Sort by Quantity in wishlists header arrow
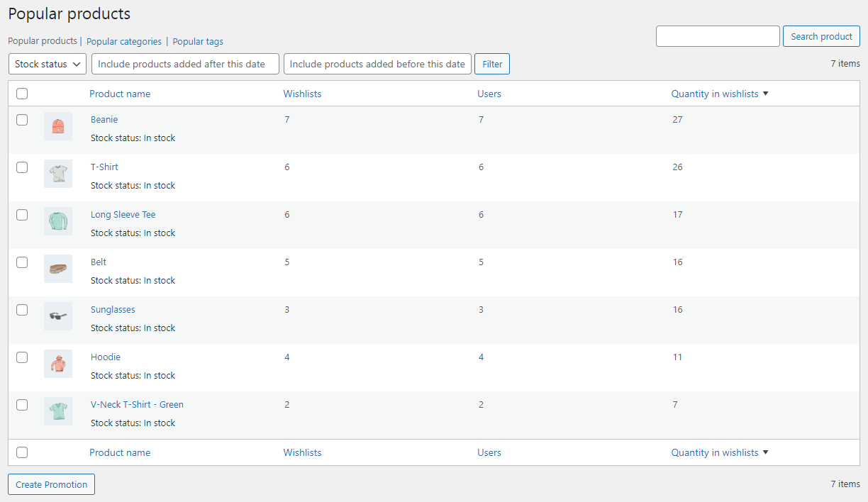 [765, 94]
